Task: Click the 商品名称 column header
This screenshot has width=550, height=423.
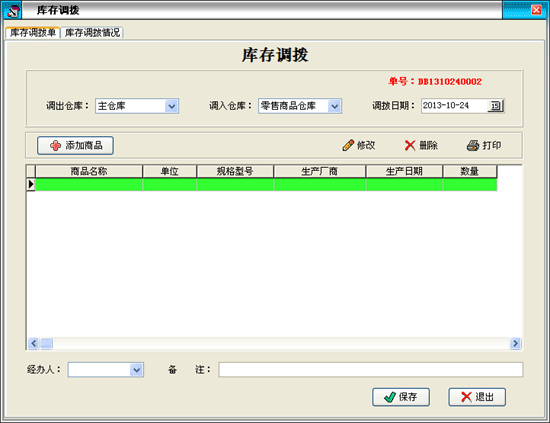Action: [x=89, y=171]
